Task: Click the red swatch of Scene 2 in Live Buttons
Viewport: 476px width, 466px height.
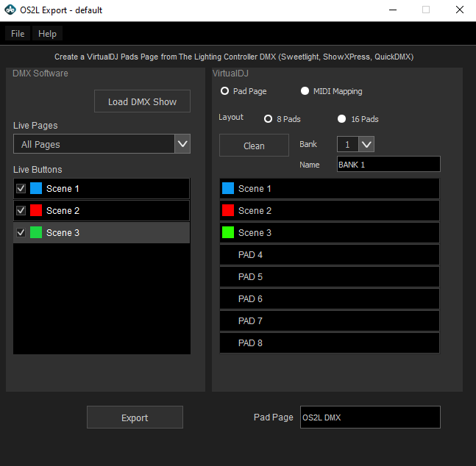Action: click(x=36, y=210)
